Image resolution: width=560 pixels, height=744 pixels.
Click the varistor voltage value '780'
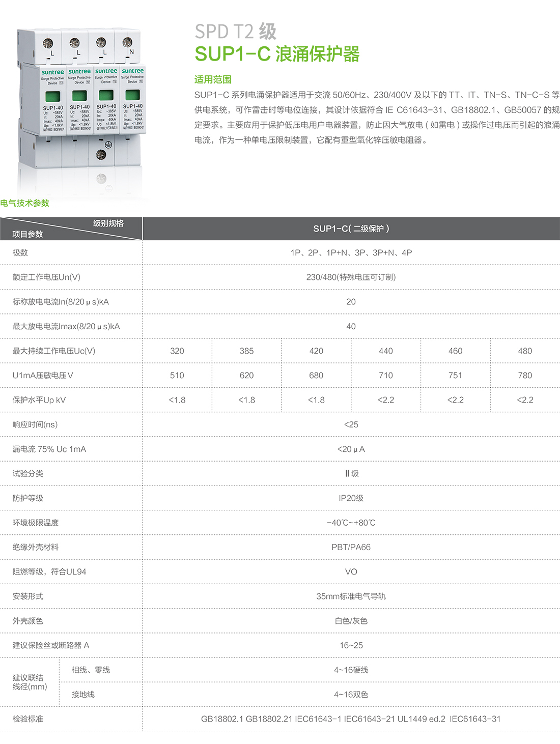click(x=525, y=375)
